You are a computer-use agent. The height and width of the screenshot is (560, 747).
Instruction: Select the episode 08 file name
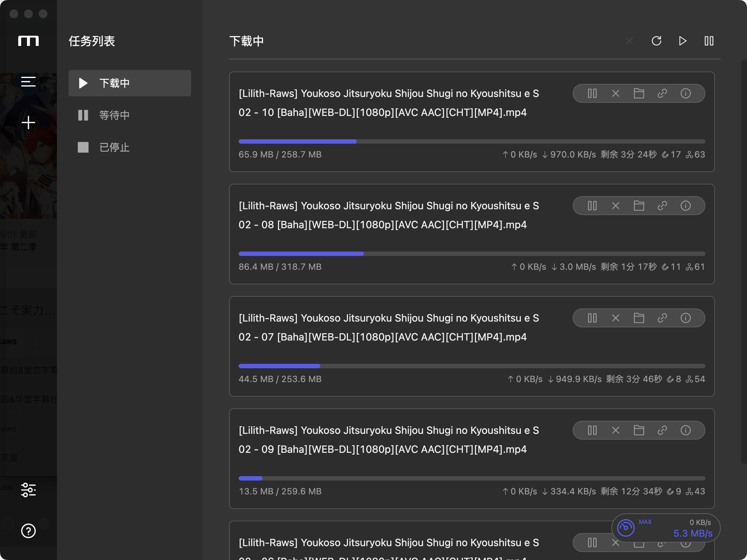click(389, 215)
